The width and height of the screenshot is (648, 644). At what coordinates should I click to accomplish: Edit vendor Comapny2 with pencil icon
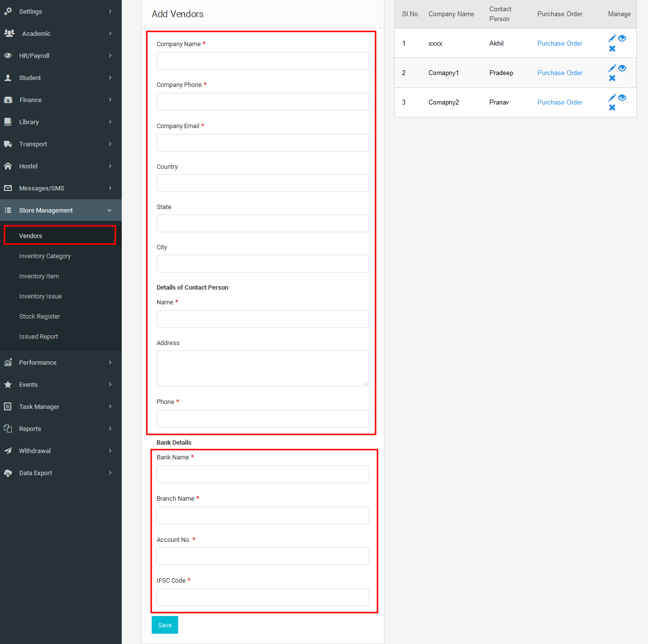point(612,98)
